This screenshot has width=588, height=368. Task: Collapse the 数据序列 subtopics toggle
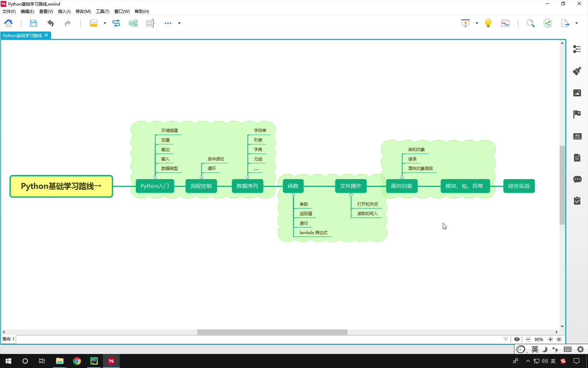coord(248,177)
